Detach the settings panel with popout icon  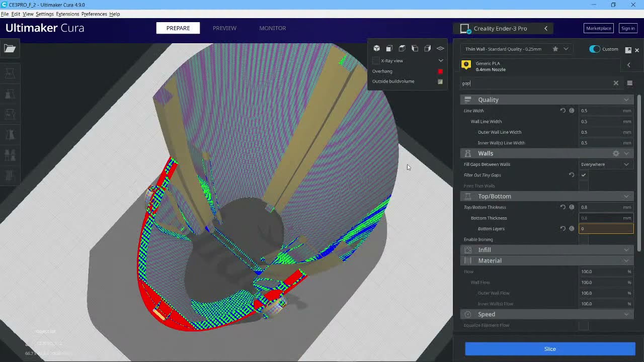628,50
